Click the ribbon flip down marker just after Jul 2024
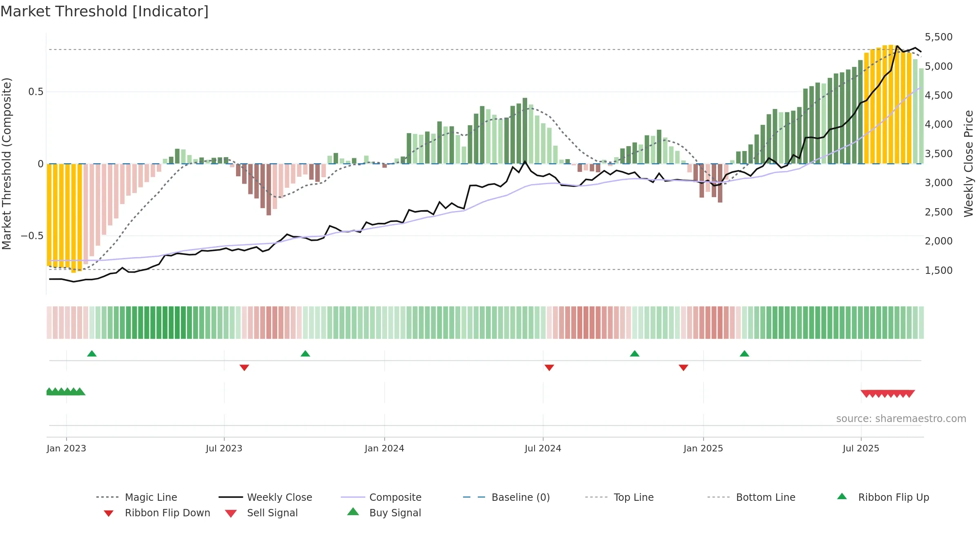Image resolution: width=980 pixels, height=551 pixels. click(x=549, y=368)
